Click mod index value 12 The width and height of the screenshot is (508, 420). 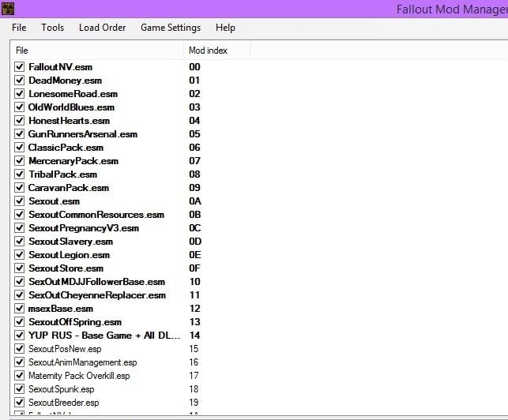(194, 309)
